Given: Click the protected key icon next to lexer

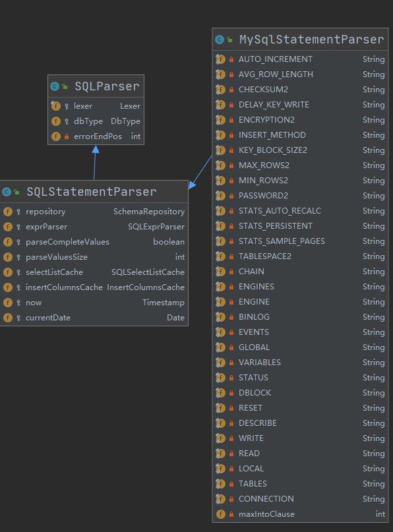Looking at the screenshot, I should tap(67, 106).
